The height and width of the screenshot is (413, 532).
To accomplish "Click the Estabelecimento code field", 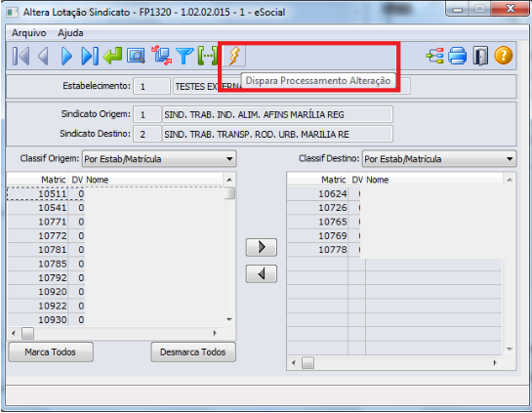I will click(151, 86).
